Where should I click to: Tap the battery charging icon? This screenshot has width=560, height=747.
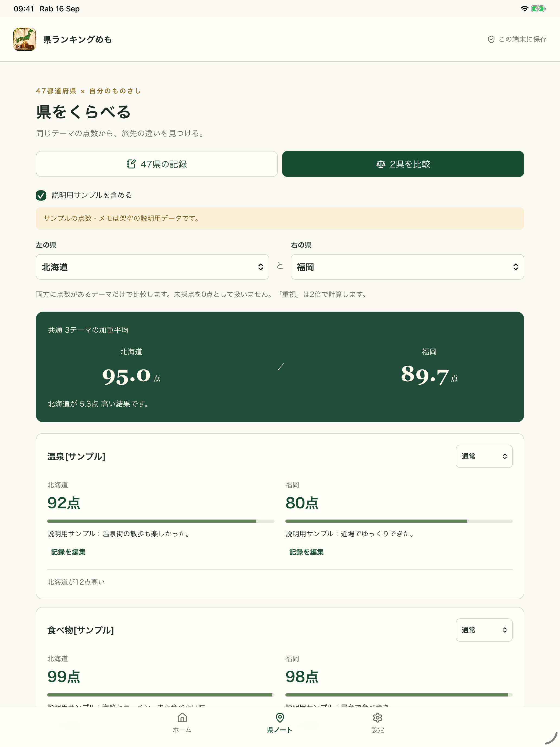[538, 9]
